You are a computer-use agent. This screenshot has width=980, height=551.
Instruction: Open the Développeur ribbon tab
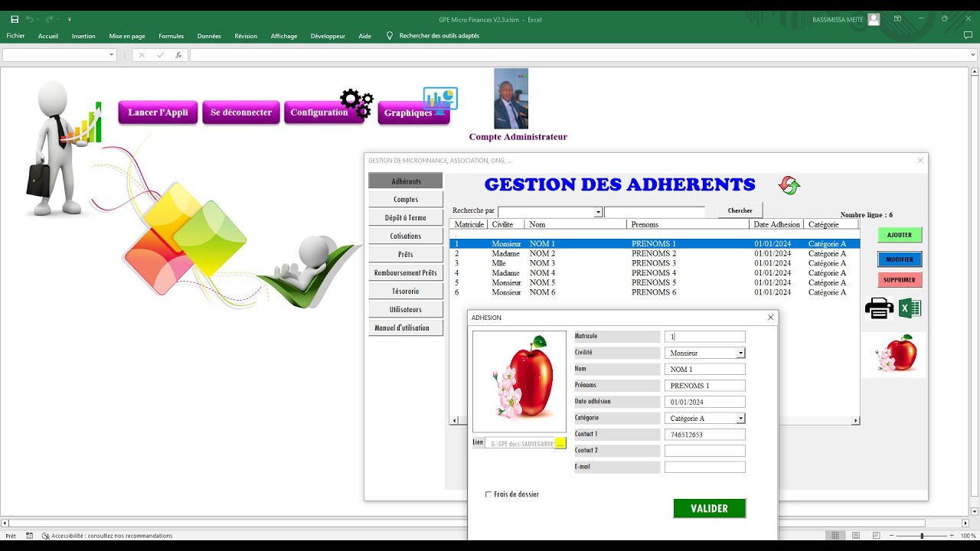(328, 36)
